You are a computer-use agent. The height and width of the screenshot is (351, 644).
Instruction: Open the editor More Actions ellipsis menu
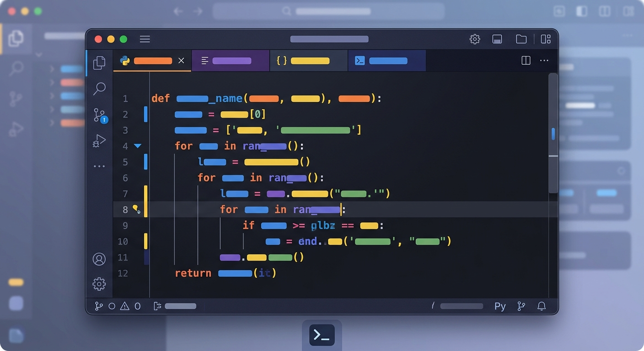[x=544, y=61]
